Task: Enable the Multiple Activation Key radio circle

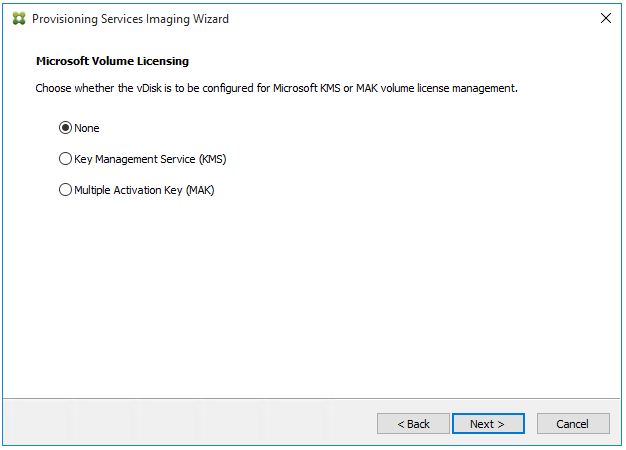Action: [x=66, y=190]
